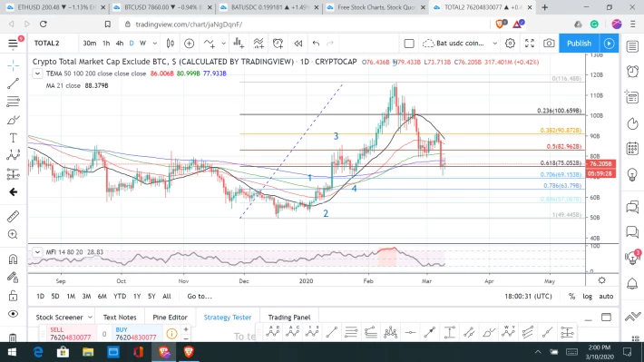
Task: Select the W weekly timeframe
Action: coord(142,44)
